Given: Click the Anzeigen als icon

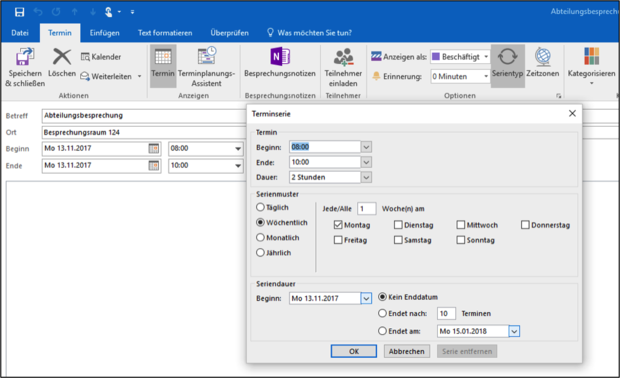Looking at the screenshot, I should (x=376, y=57).
